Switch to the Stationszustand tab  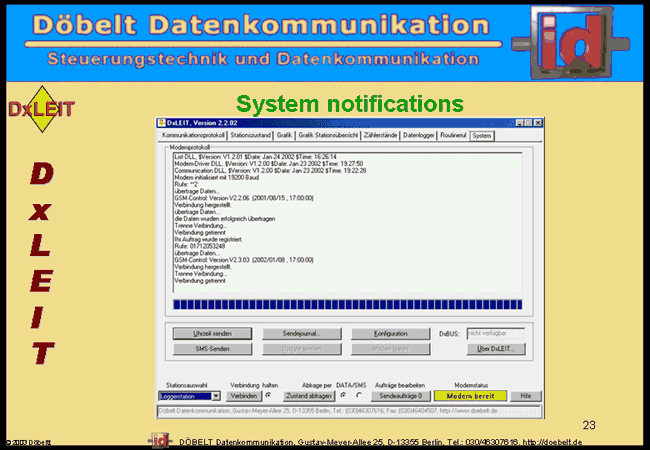(250, 135)
